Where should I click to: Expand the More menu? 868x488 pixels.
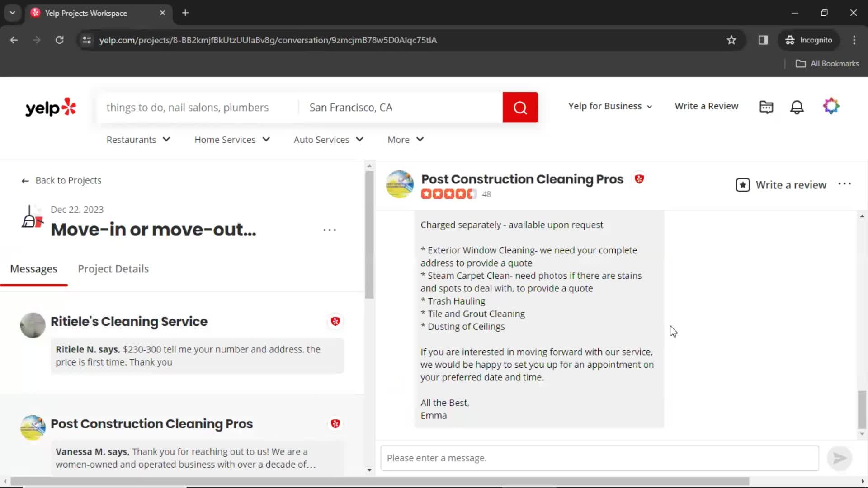[406, 140]
